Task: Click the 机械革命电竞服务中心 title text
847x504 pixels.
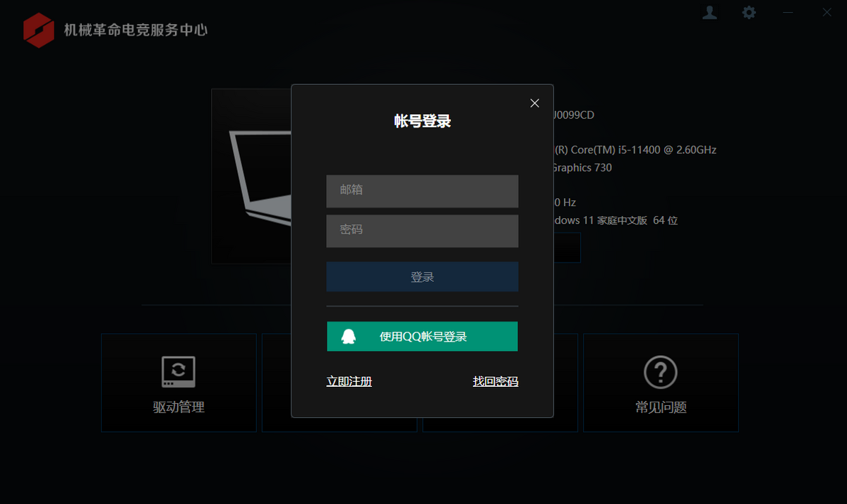Action: point(136,30)
